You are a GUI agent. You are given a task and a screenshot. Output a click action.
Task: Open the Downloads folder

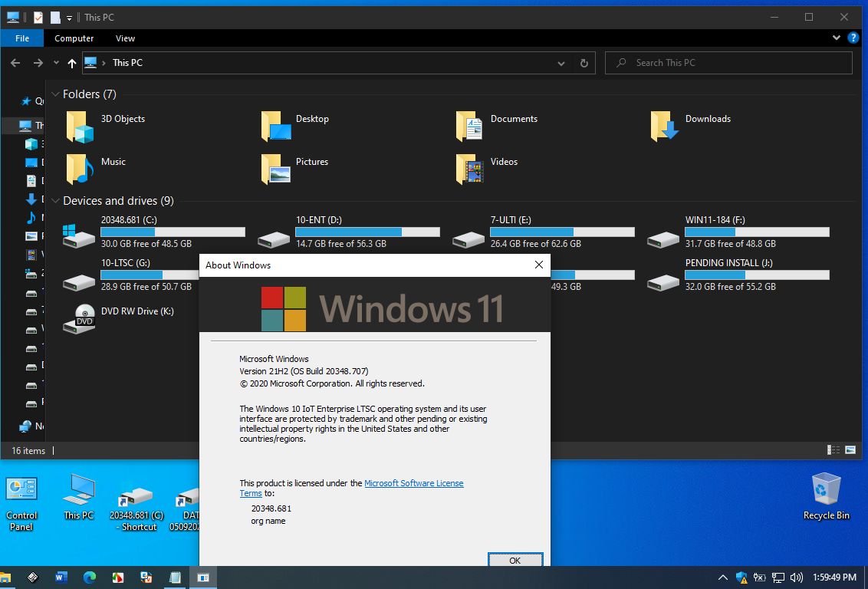coord(691,126)
